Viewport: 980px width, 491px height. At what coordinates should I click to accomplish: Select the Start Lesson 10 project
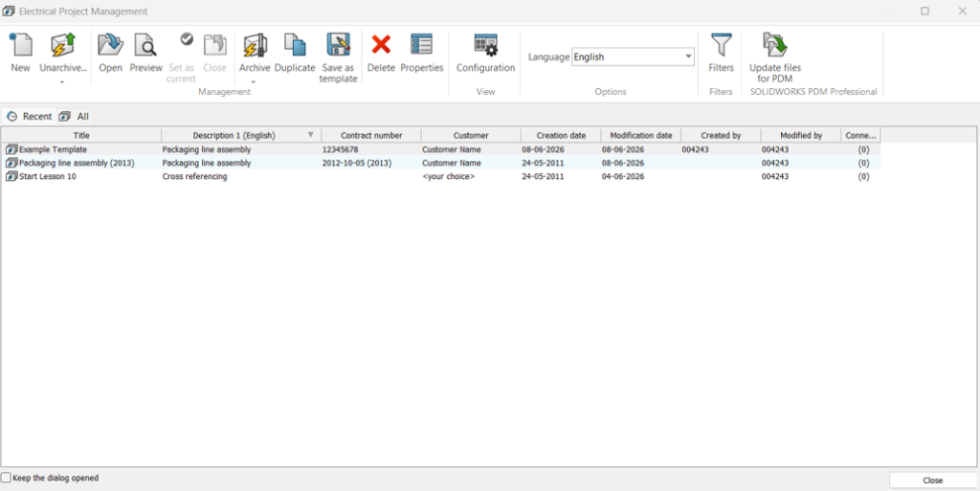(x=441, y=177)
